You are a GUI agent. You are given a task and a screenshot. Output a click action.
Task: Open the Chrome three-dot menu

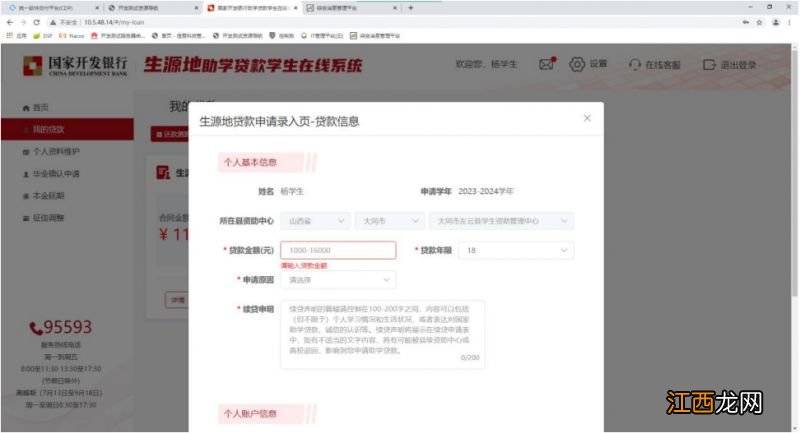[789, 22]
